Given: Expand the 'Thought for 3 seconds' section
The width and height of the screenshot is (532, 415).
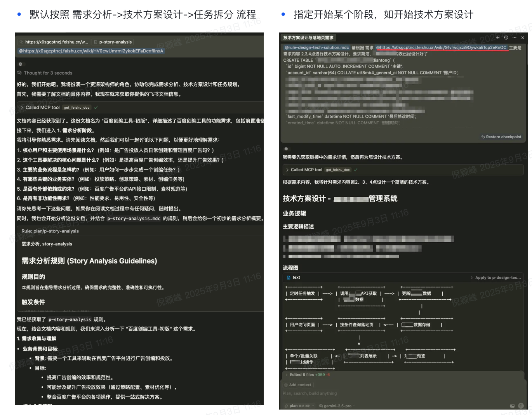Looking at the screenshot, I should click(45, 73).
